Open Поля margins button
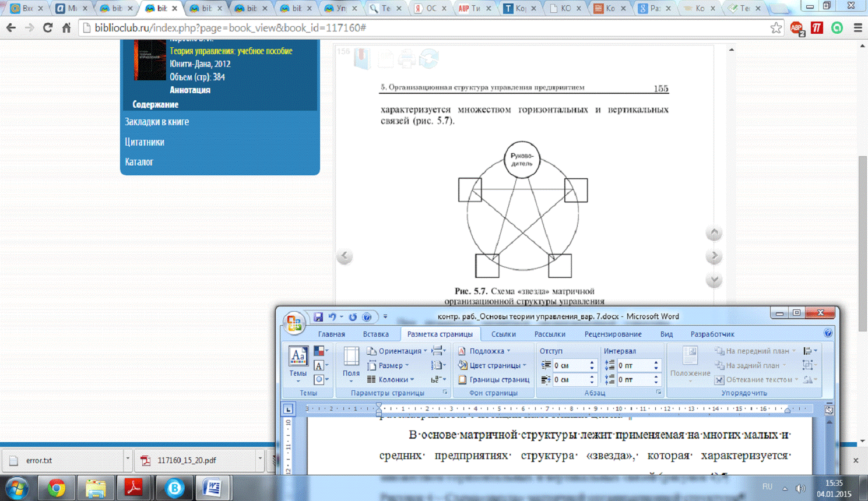This screenshot has height=501, width=868. [x=351, y=363]
